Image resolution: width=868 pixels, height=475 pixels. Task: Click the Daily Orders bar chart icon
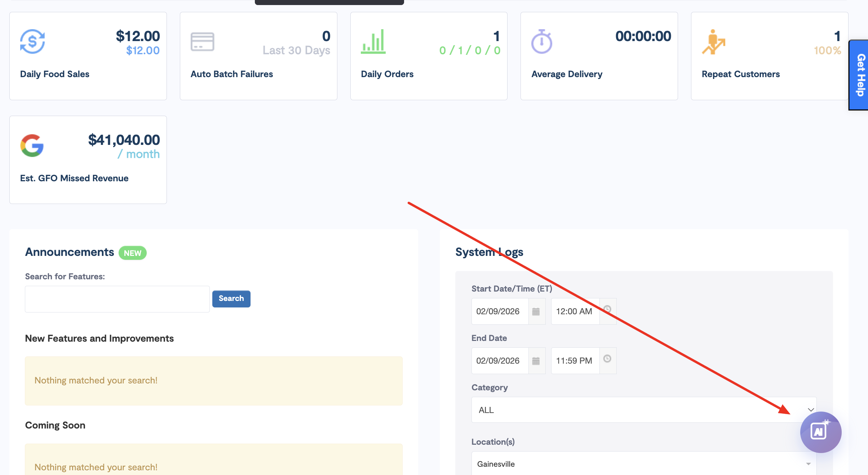click(x=373, y=42)
